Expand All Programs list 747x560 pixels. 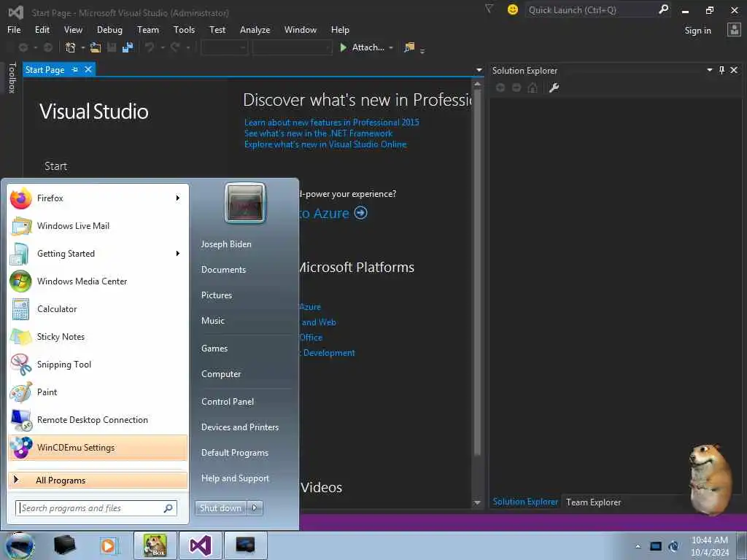pyautogui.click(x=98, y=480)
